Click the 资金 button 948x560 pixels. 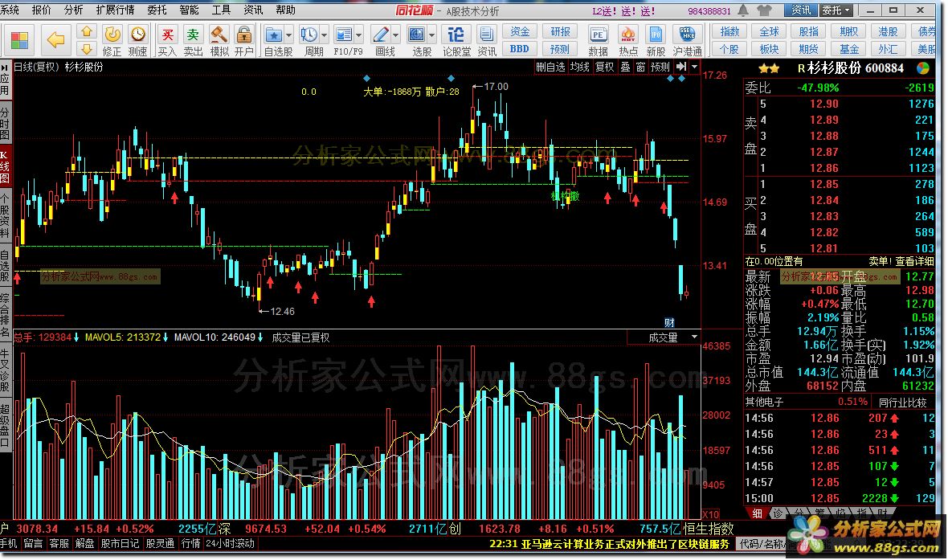coord(519,31)
